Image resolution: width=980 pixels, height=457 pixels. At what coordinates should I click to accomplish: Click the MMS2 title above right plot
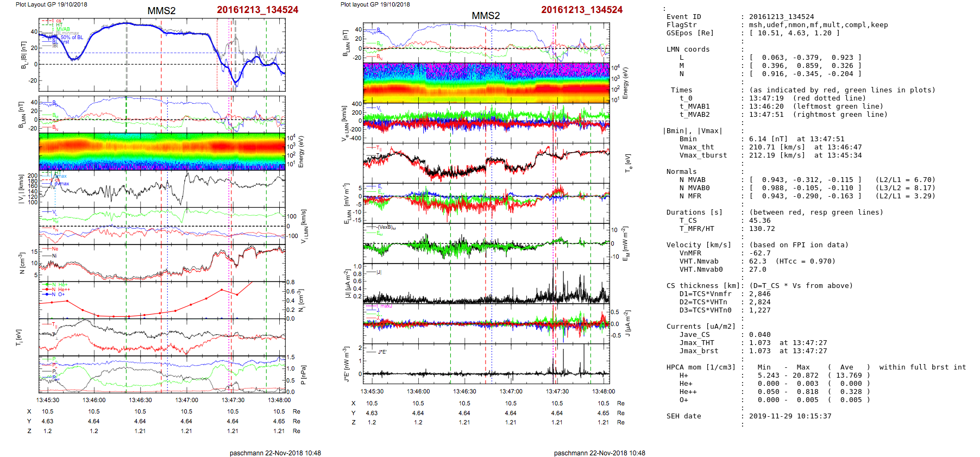[x=485, y=16]
